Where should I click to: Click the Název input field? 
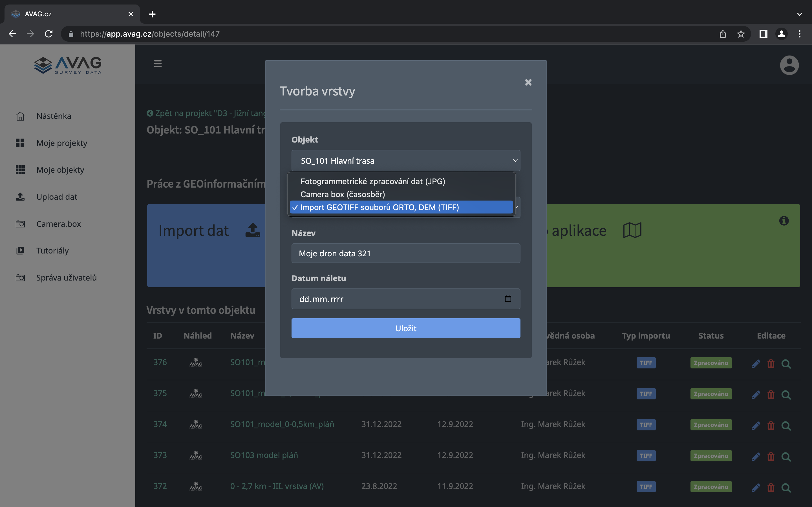[x=405, y=253]
